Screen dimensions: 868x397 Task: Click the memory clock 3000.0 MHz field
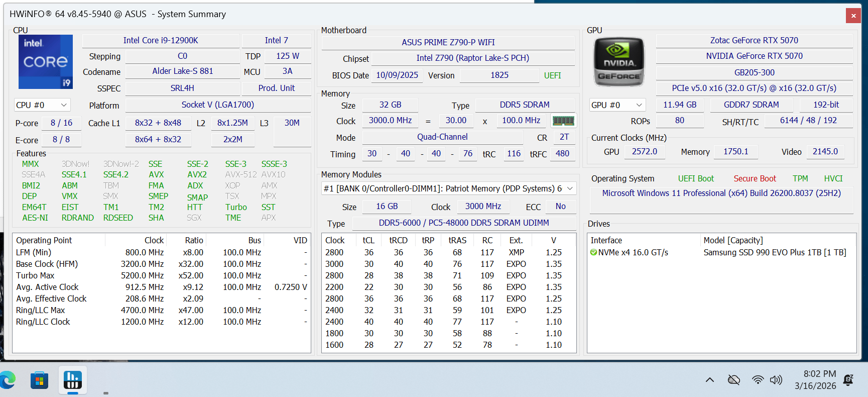(x=390, y=120)
